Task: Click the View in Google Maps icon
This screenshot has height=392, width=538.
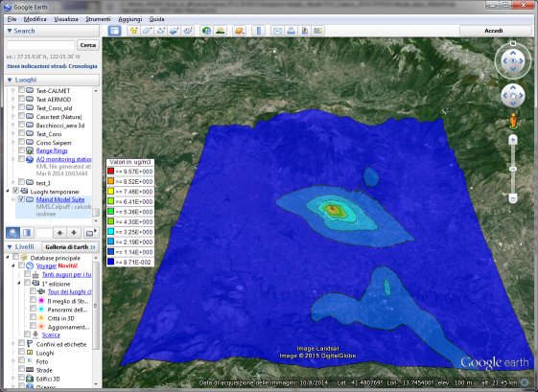Action: [x=318, y=31]
